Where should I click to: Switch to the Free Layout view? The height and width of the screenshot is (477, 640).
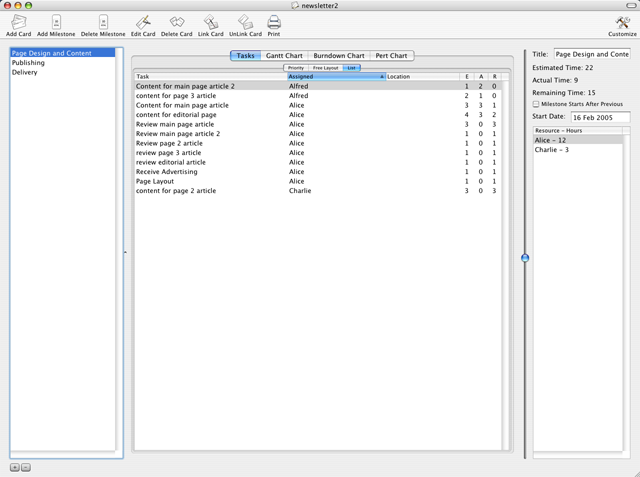[x=325, y=68]
